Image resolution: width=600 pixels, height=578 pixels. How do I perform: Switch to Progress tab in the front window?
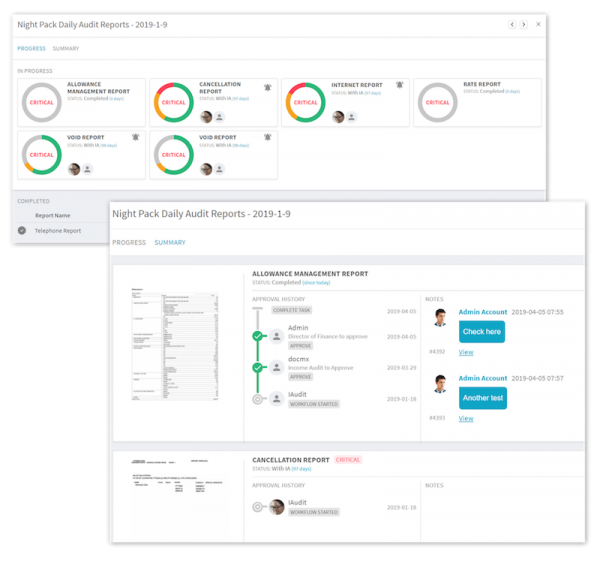click(x=129, y=242)
